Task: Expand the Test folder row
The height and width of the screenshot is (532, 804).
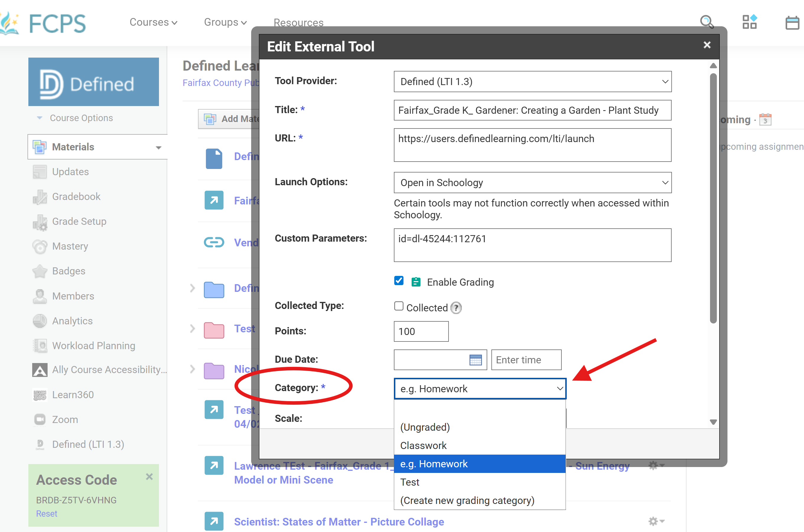Action: click(x=192, y=328)
